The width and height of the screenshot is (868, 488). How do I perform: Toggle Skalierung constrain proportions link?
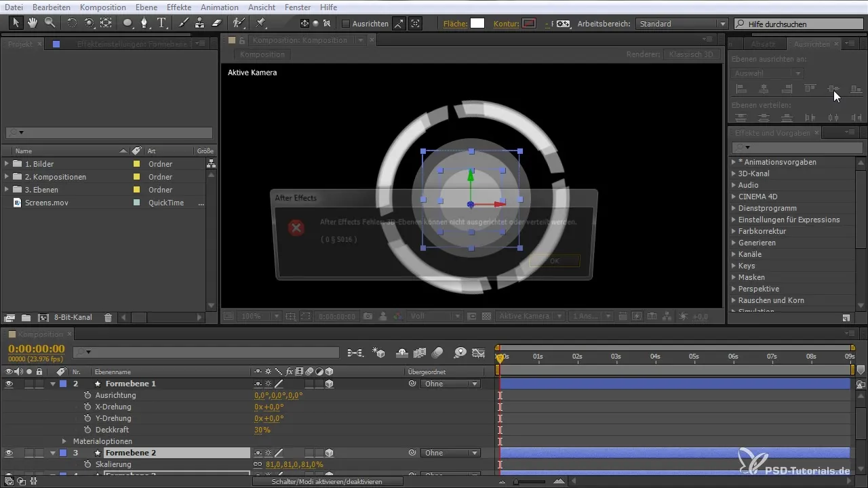tap(258, 464)
